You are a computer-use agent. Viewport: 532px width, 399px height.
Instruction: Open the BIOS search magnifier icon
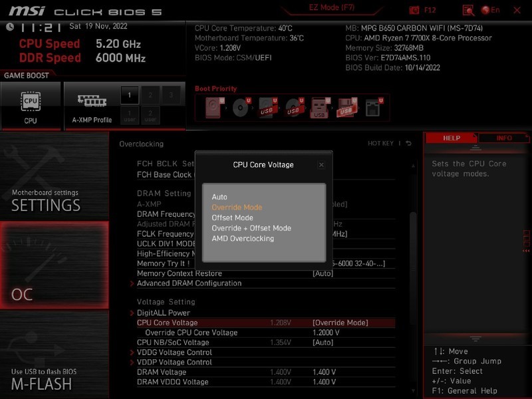pyautogui.click(x=468, y=10)
